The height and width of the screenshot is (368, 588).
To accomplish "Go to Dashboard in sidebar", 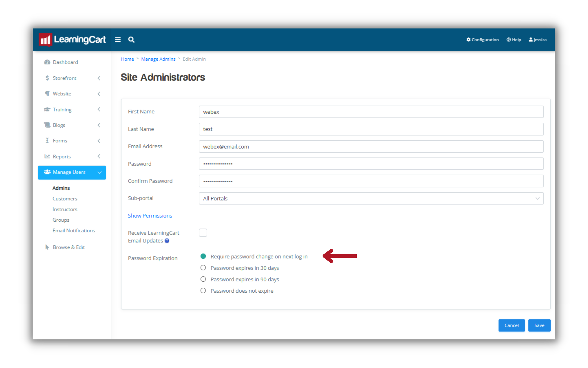I will (65, 62).
